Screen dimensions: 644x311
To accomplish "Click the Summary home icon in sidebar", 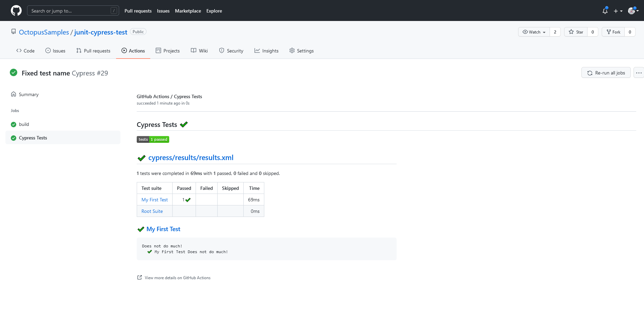I will coord(14,94).
